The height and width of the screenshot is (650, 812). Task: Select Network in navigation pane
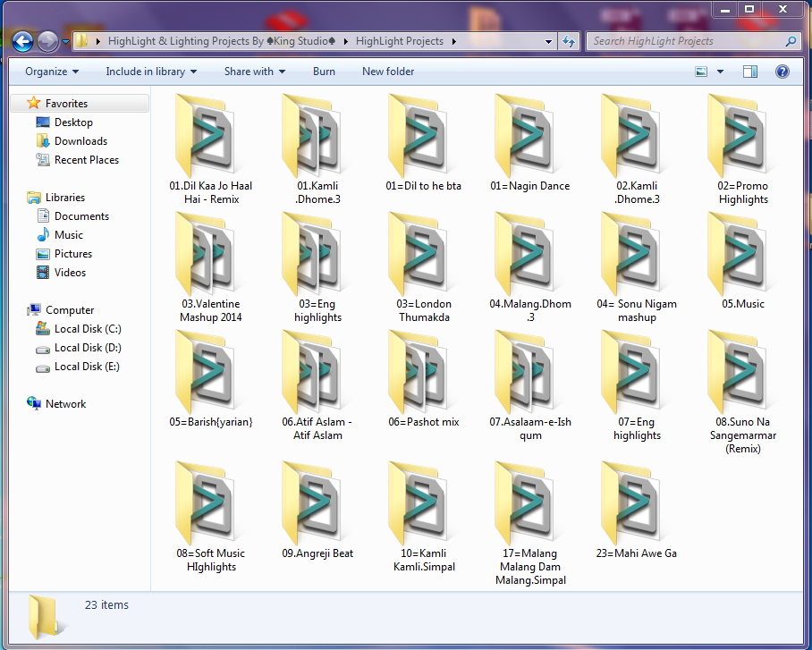click(65, 404)
